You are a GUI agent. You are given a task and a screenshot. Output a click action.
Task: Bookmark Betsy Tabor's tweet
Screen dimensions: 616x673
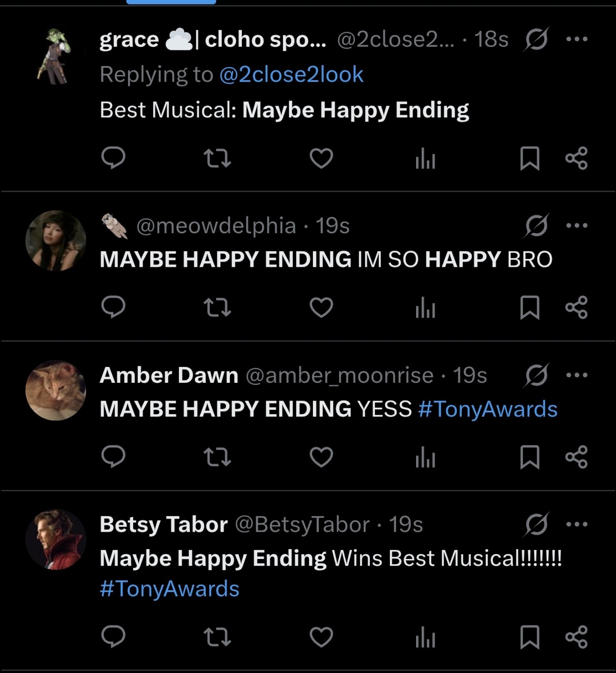530,637
